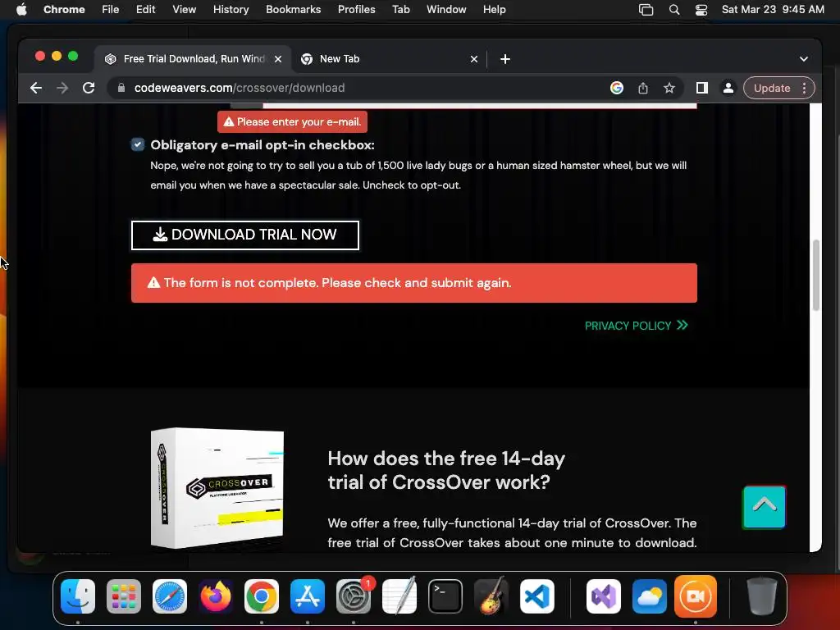This screenshot has width=840, height=630.
Task: Go back using the browser back arrow
Action: click(36, 88)
